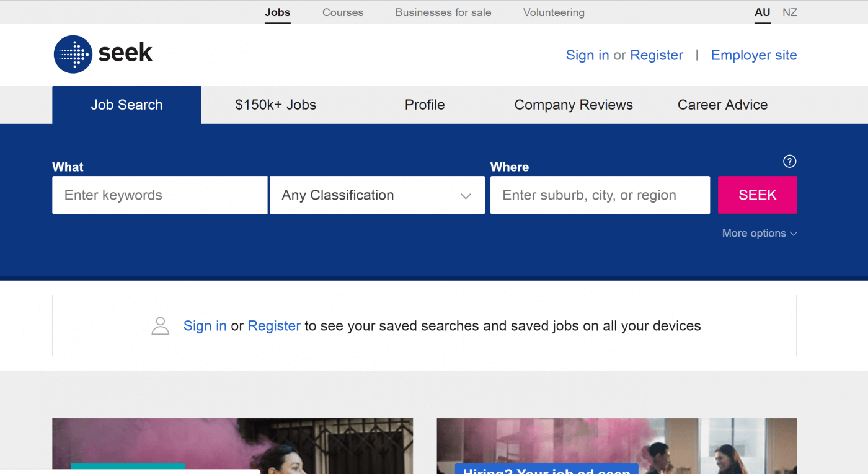
Task: Open the Any Classification dropdown
Action: coord(377,195)
